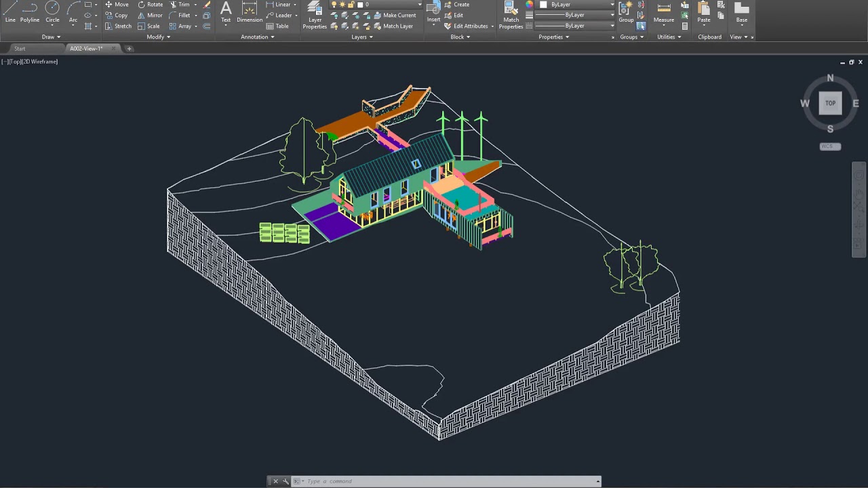
Task: Select the Polyline tool
Action: 30,13
